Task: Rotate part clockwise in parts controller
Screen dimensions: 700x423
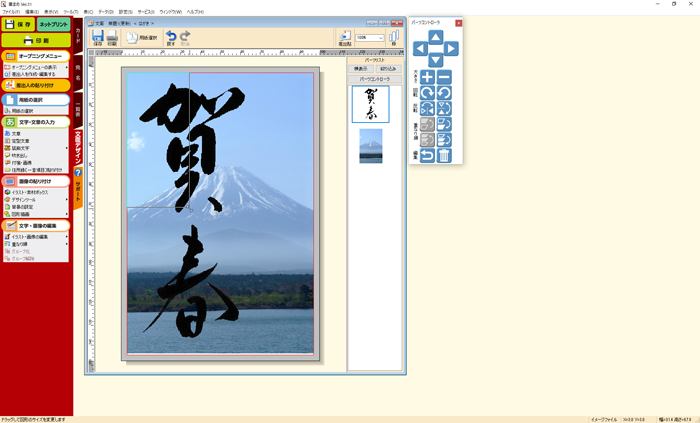Action: pyautogui.click(x=428, y=93)
